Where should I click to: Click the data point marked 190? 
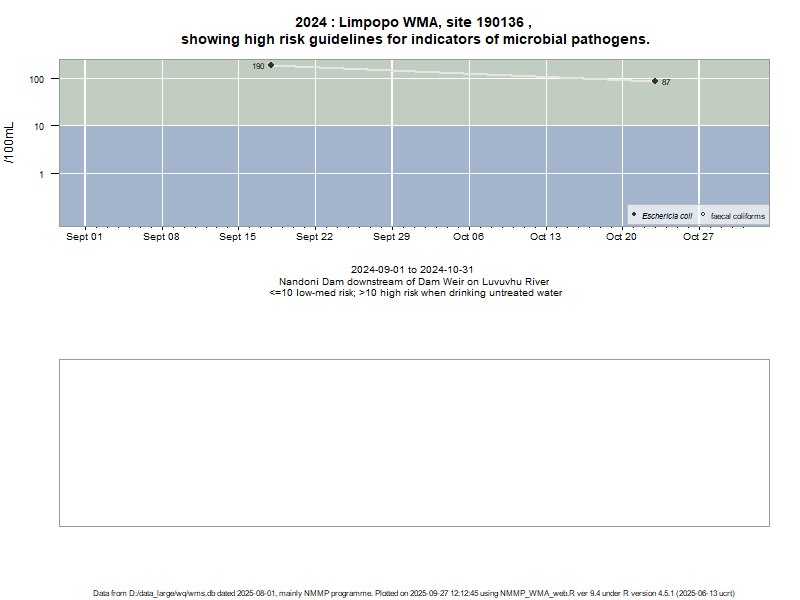pyautogui.click(x=271, y=65)
